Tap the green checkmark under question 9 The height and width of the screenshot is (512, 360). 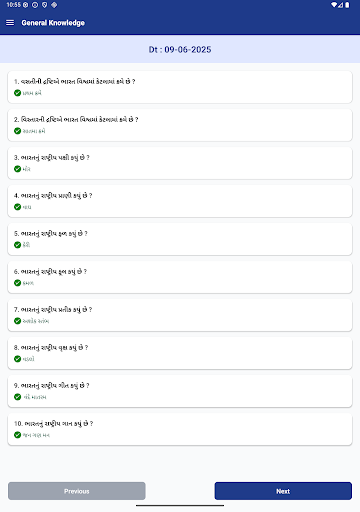[x=18, y=397]
